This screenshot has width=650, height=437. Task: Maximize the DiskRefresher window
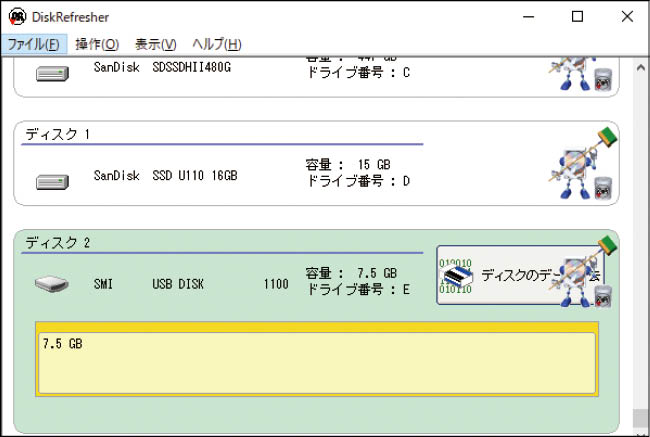click(577, 16)
